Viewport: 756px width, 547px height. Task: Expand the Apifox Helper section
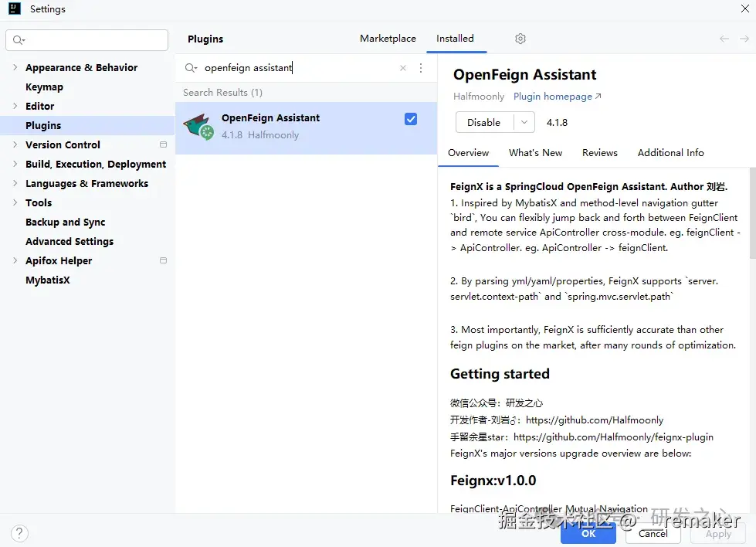click(x=15, y=260)
